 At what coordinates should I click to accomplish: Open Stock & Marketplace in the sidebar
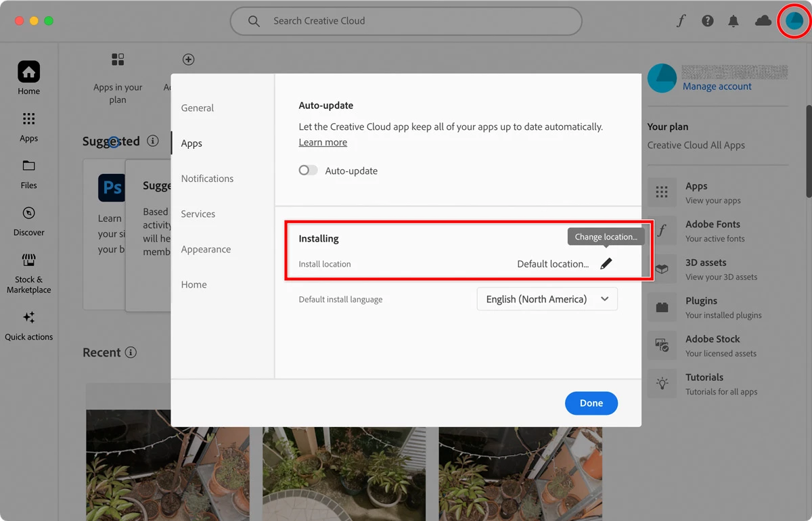pos(28,273)
